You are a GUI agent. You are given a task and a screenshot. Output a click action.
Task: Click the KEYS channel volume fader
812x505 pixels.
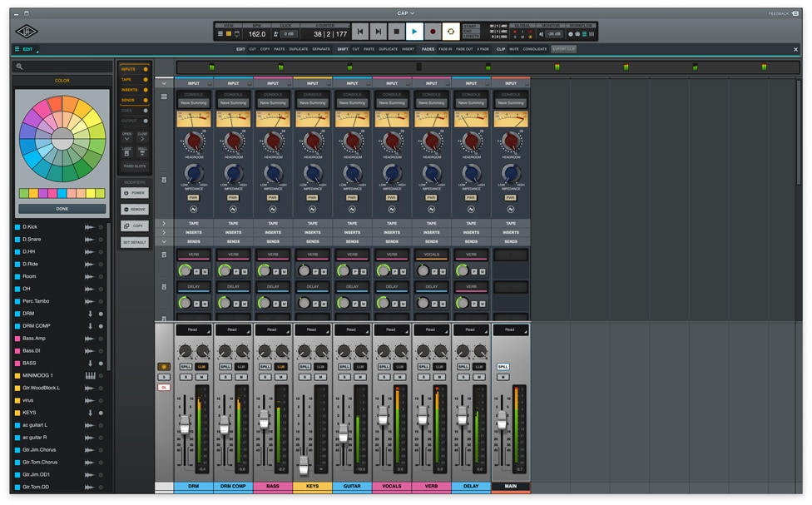[304, 464]
